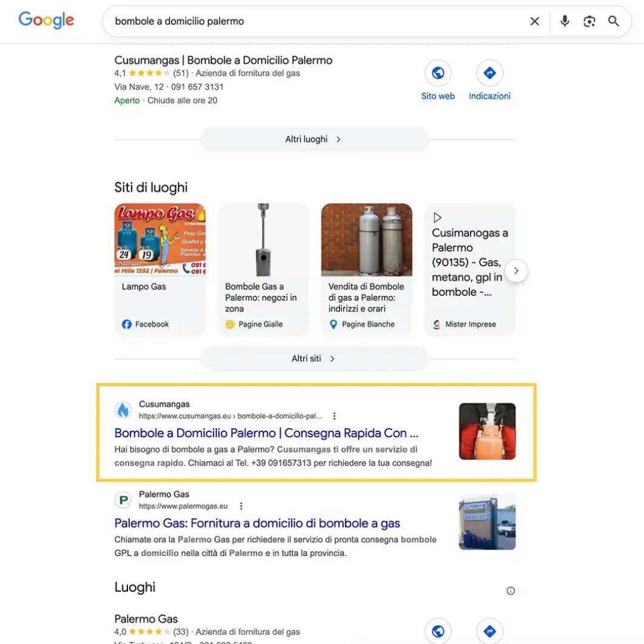
Task: Expand the carousel with the right arrow chevron
Action: click(x=517, y=271)
